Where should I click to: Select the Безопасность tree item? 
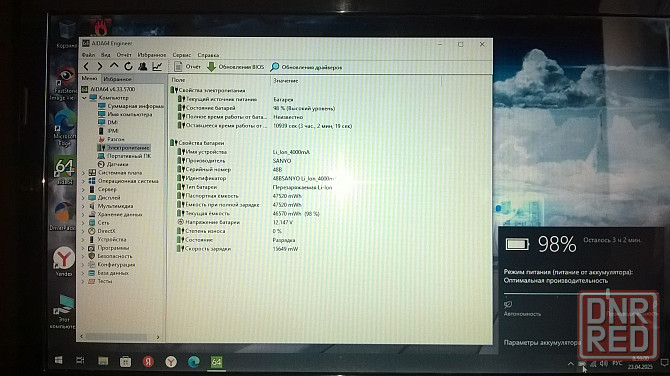(x=110, y=256)
